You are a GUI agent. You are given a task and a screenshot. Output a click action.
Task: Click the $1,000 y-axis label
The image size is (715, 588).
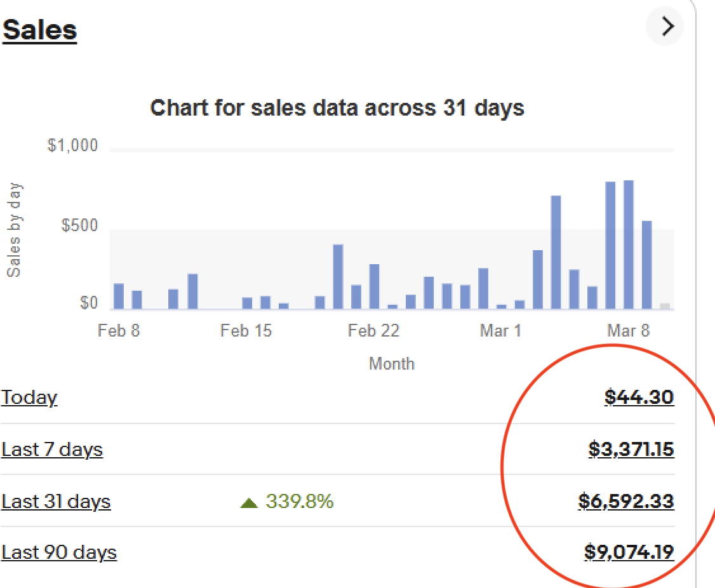click(73, 146)
